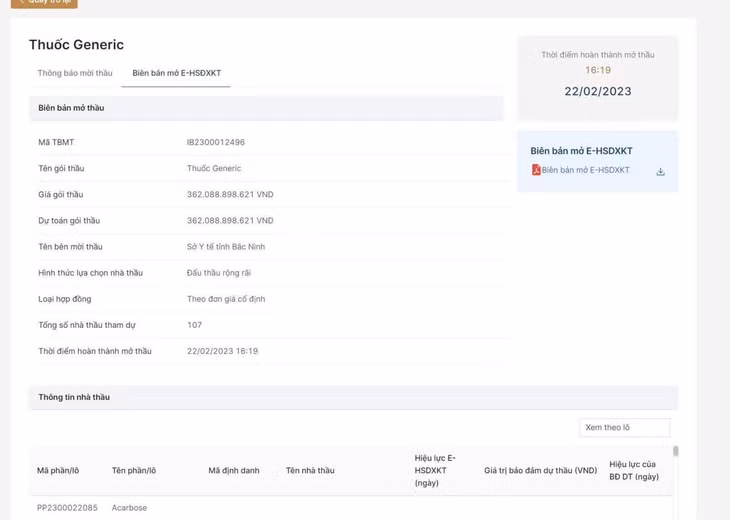Screen dimensions: 730x520
Task: Click the Biên bản mở thầu section header
Action: [x=71, y=107]
